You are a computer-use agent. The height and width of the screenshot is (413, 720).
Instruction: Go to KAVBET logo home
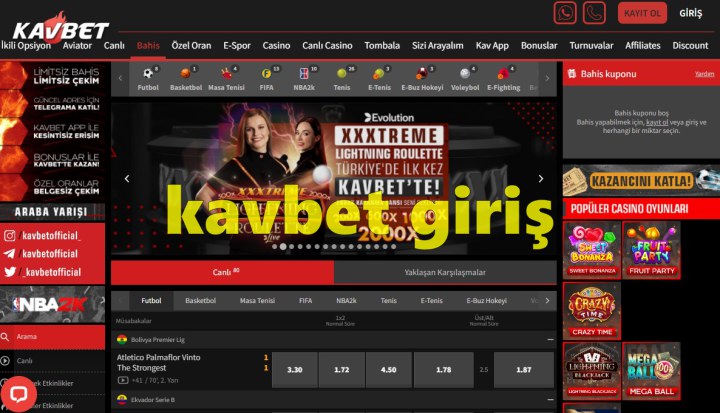pyautogui.click(x=61, y=28)
